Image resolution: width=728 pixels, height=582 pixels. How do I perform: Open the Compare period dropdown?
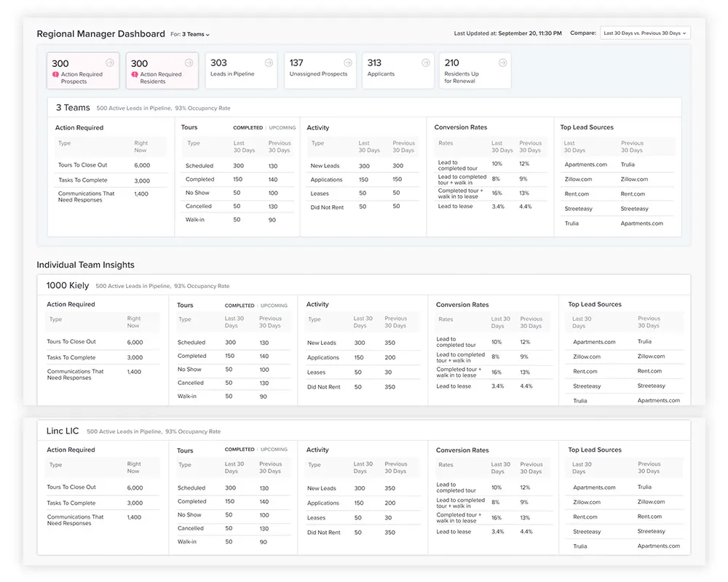click(x=645, y=33)
